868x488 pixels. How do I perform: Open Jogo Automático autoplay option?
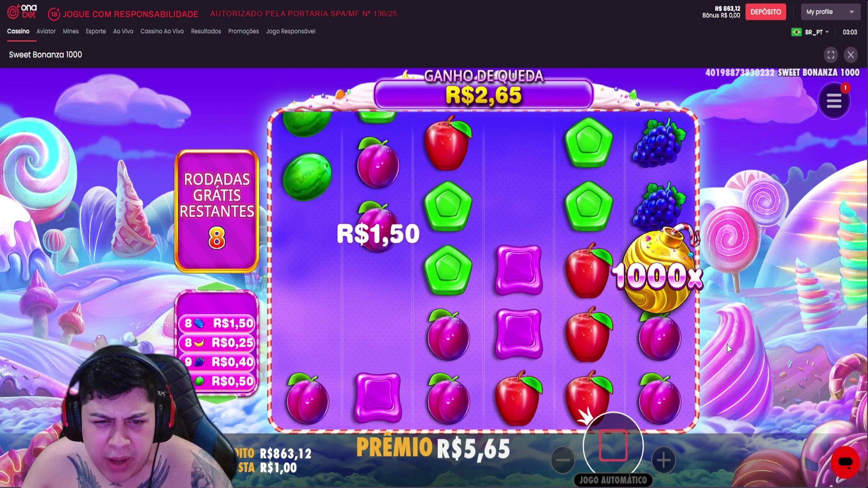(613, 480)
